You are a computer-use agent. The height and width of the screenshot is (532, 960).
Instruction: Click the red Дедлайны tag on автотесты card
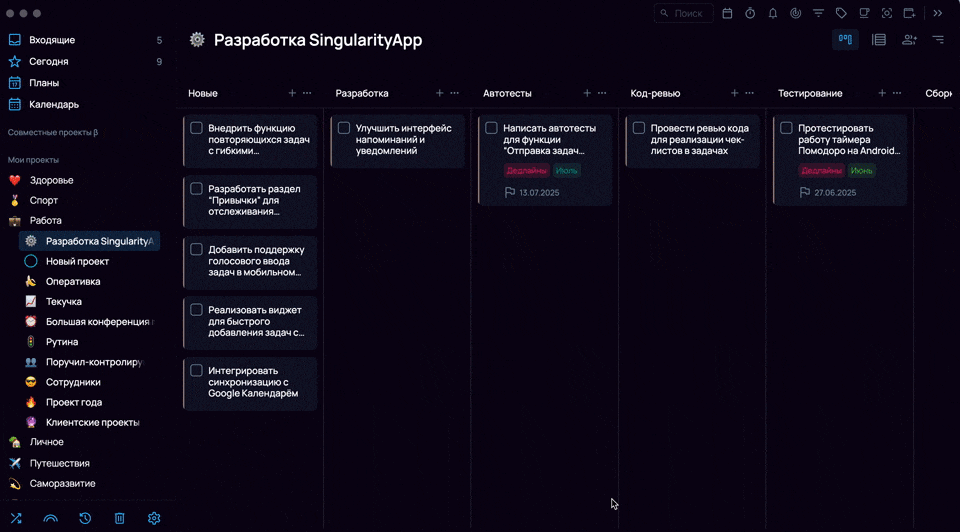(x=526, y=171)
